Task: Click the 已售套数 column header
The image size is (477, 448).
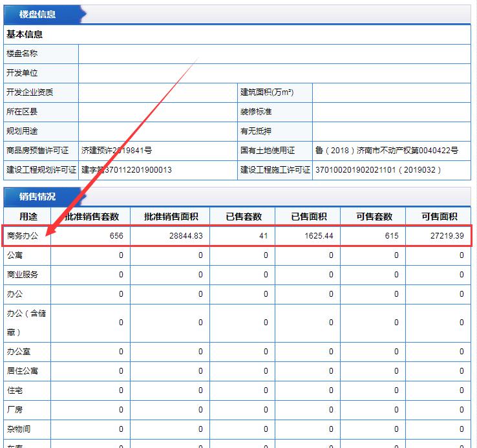Action: coord(244,217)
